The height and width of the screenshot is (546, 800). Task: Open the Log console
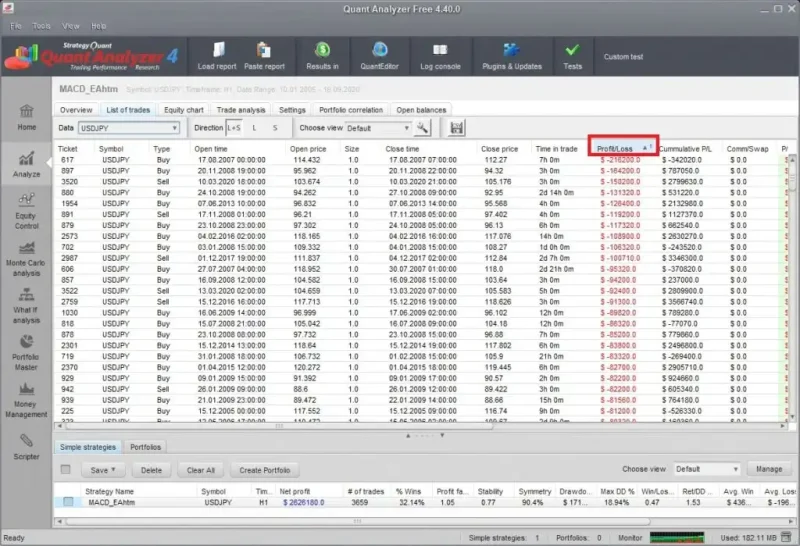click(440, 54)
